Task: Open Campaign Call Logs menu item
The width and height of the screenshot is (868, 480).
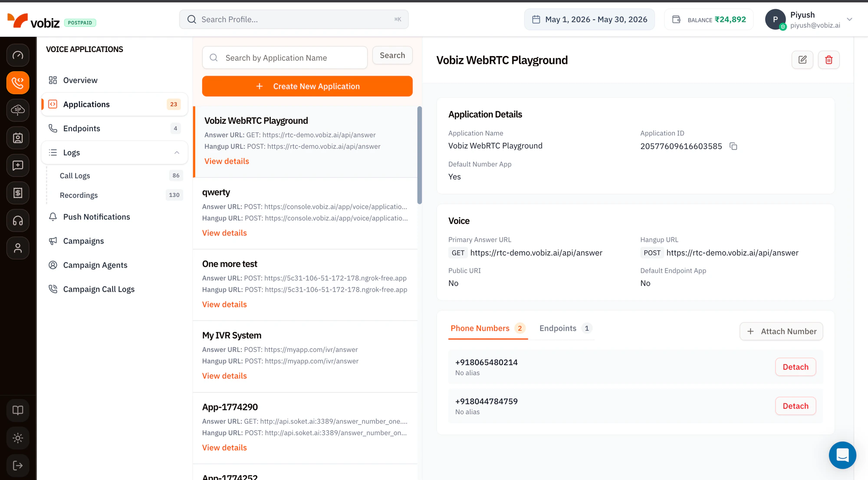Action: point(115,289)
